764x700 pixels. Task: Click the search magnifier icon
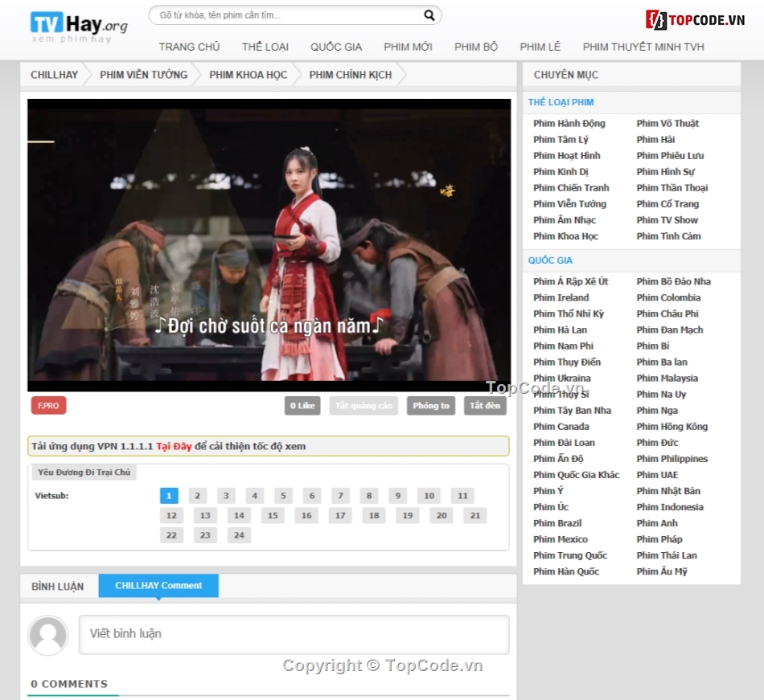429,15
